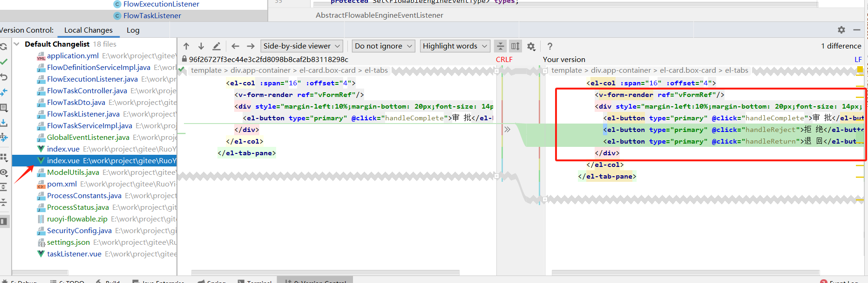Expand collapsed fragment on right pane top
Viewport: 868px width, 283px height.
pyautogui.click(x=545, y=71)
